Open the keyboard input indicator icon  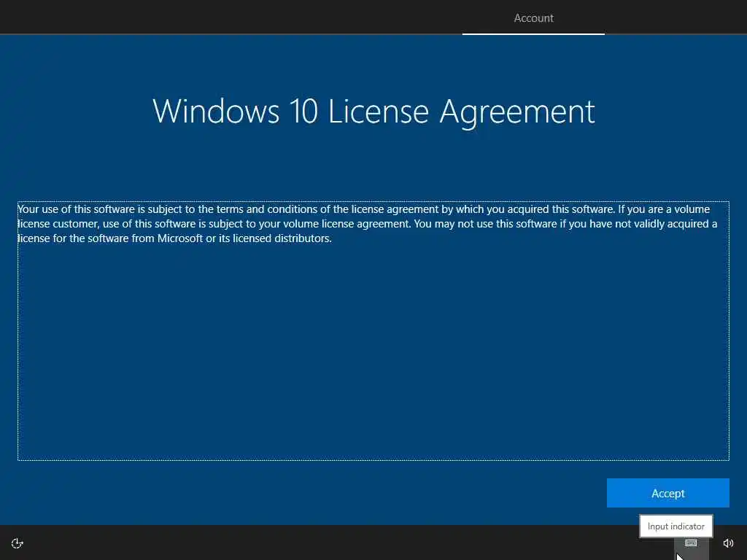[691, 542]
